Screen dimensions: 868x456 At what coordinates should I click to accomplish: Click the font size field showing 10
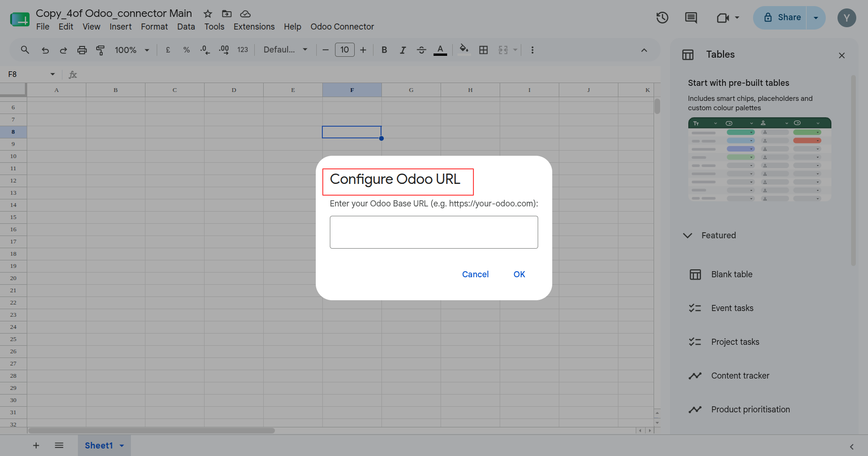[x=345, y=50]
